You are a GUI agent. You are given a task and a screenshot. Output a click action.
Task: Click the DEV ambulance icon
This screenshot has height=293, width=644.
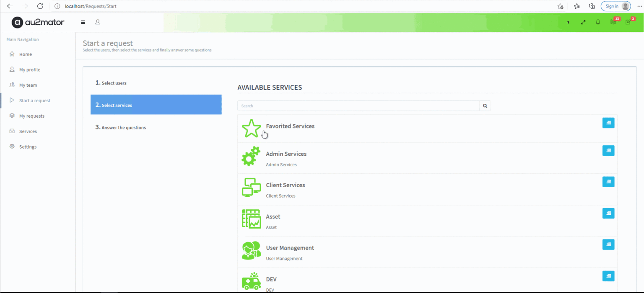pos(251,281)
